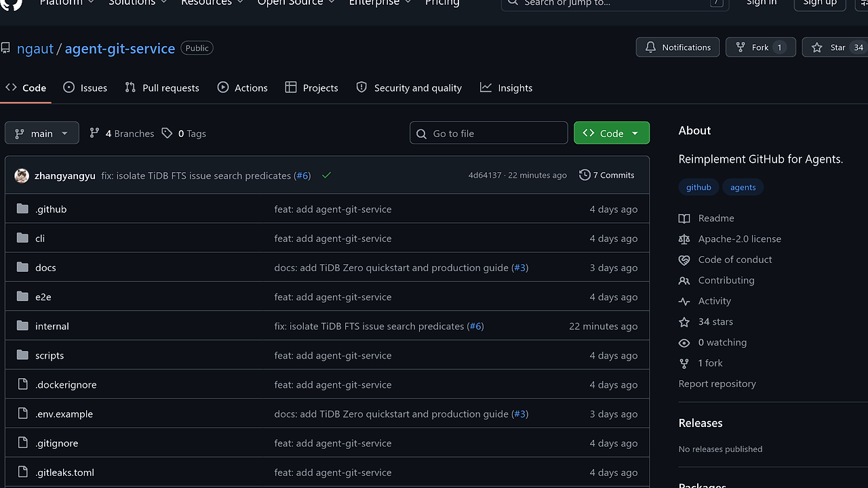Screen dimensions: 868x488
Task: Open the main branch selector dropdown
Action: pos(42,133)
